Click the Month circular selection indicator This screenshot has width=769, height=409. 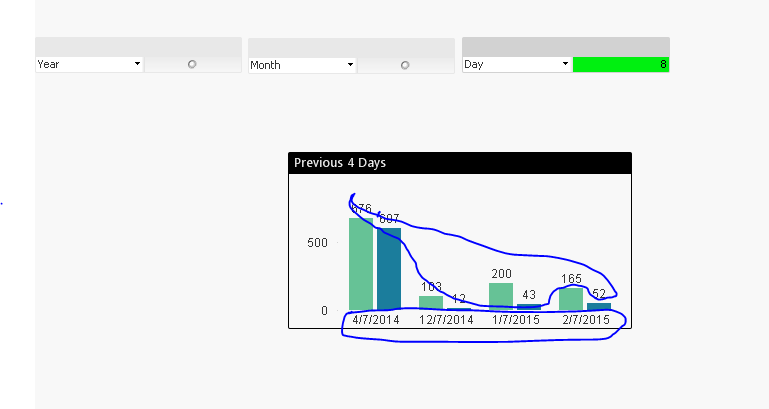point(405,65)
